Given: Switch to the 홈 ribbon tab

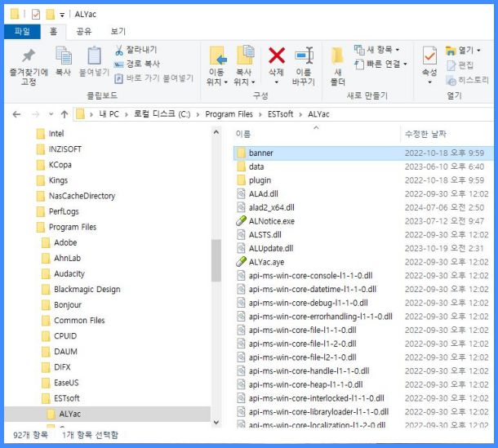Looking at the screenshot, I should tap(53, 31).
